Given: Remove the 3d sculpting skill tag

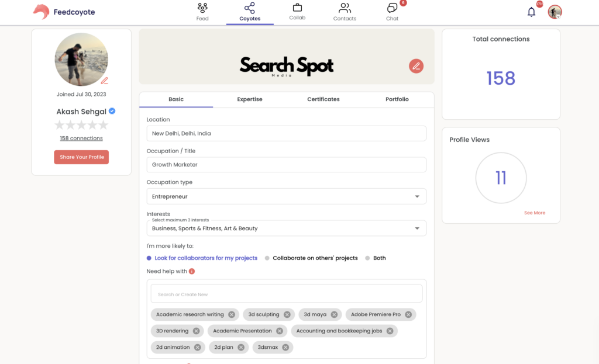Looking at the screenshot, I should click(x=287, y=314).
